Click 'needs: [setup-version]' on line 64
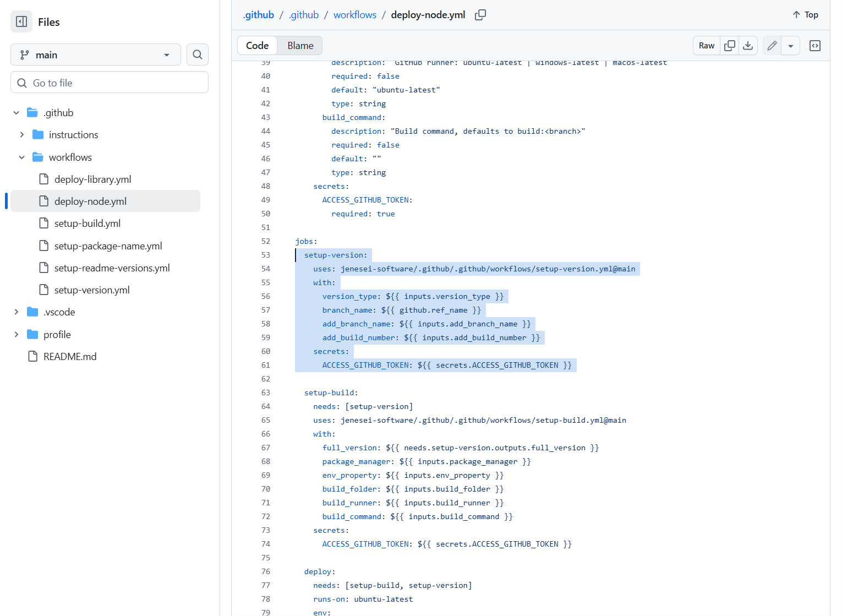This screenshot has height=616, width=842. coord(363,406)
